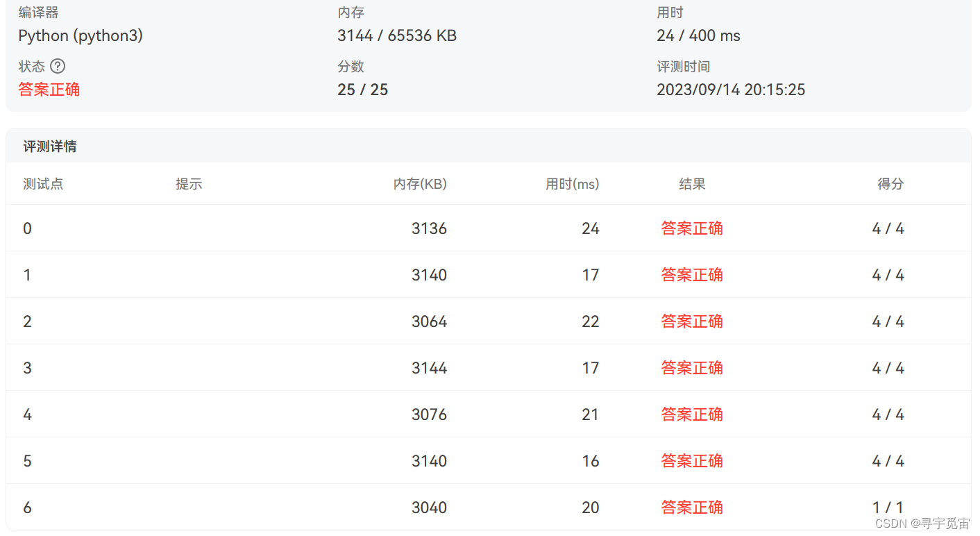
Task: Select test point 1 result 答案正确
Action: 692,275
